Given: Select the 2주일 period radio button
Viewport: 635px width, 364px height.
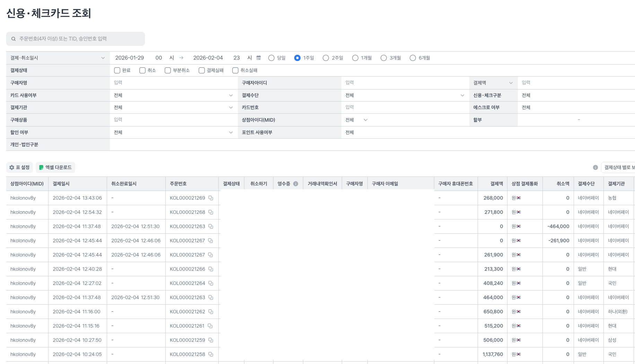Looking at the screenshot, I should click(x=326, y=58).
